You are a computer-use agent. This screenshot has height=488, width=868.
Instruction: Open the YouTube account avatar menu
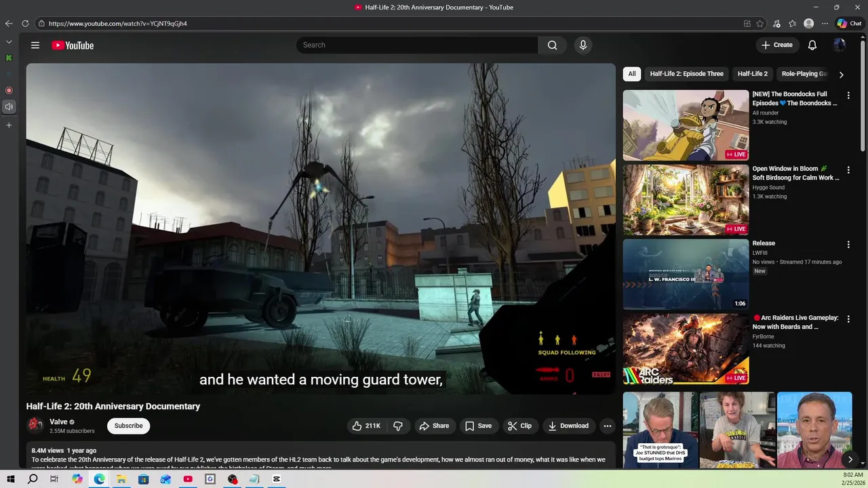(839, 45)
